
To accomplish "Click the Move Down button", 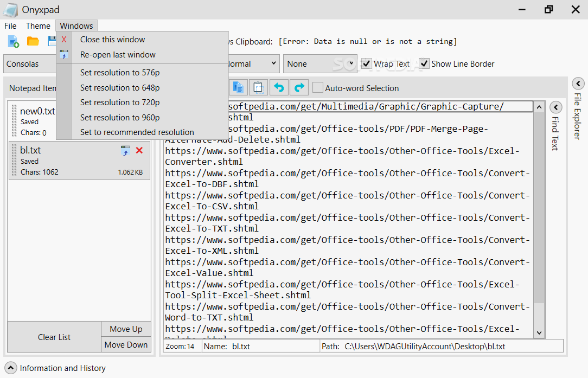I will [126, 344].
